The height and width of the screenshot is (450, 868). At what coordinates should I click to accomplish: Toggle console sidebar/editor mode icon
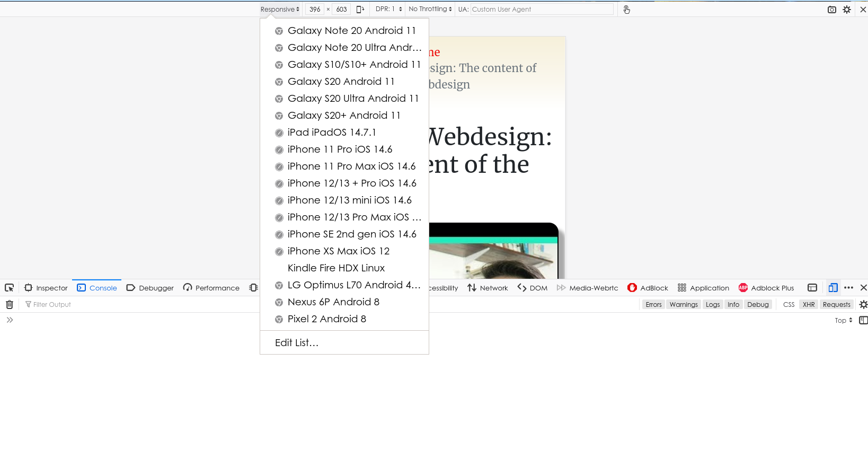tap(863, 320)
